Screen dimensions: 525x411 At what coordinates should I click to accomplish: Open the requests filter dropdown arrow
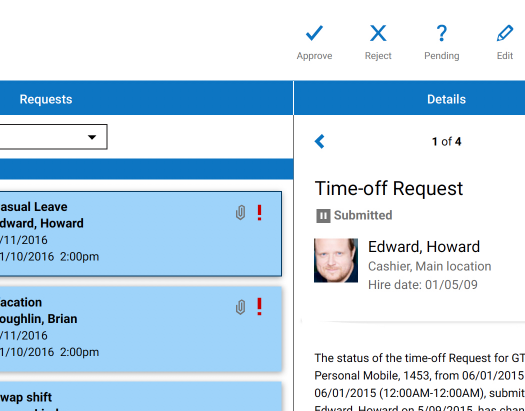pyautogui.click(x=92, y=137)
